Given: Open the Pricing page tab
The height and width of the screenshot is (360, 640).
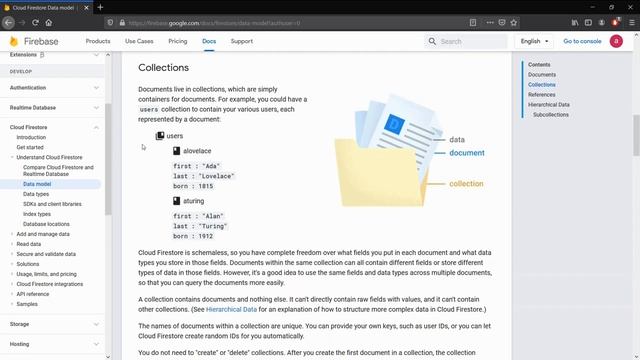Looking at the screenshot, I should pyautogui.click(x=178, y=41).
